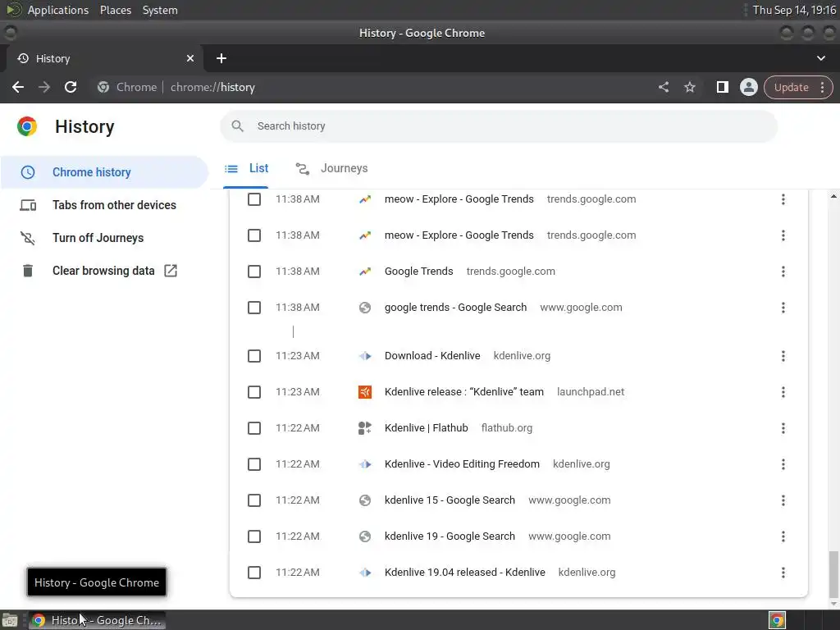Open Kdenlive 19.04 released - Kdenlive link
Viewport: 840px width, 630px height.
[465, 573]
